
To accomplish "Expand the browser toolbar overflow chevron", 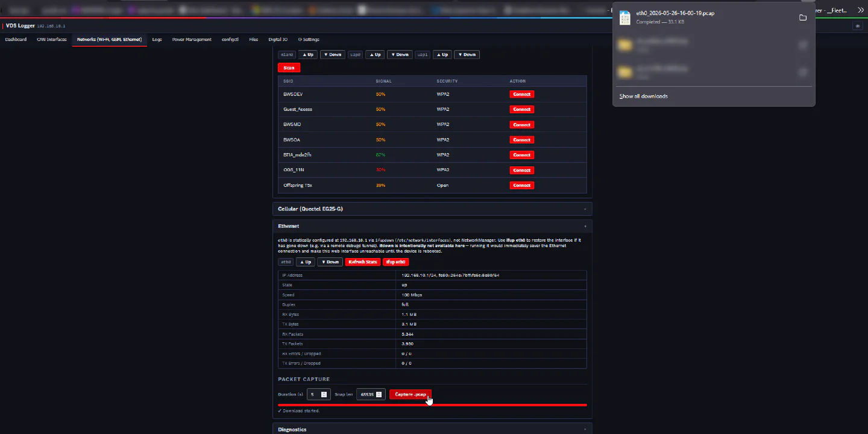I will pos(860,10).
